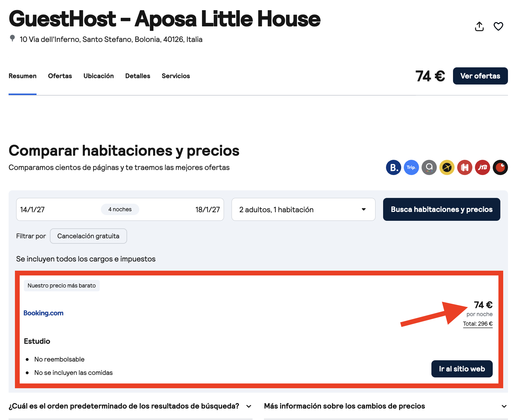Click 'Se incluyen todos los cargos e impuestos'
Screen dimensions: 514x420
86,259
